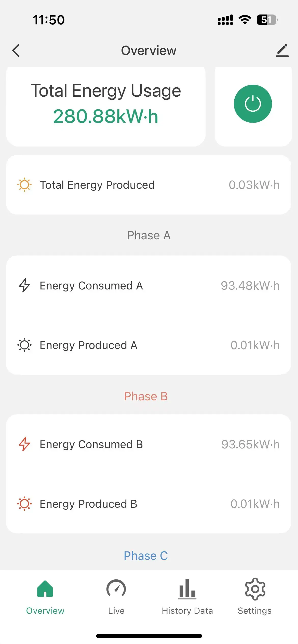Toggle the green power button
This screenshot has height=644, width=298.
253,104
